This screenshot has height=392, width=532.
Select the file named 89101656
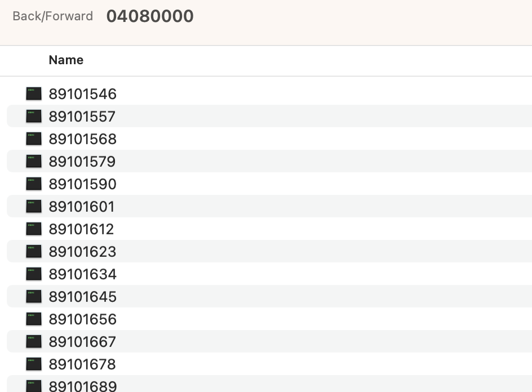pyautogui.click(x=82, y=319)
